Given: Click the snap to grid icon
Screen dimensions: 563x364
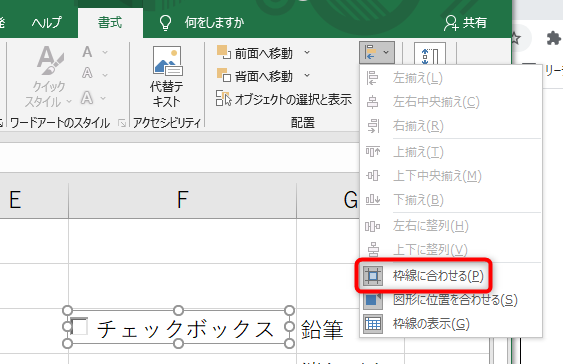Looking at the screenshot, I should point(373,276).
